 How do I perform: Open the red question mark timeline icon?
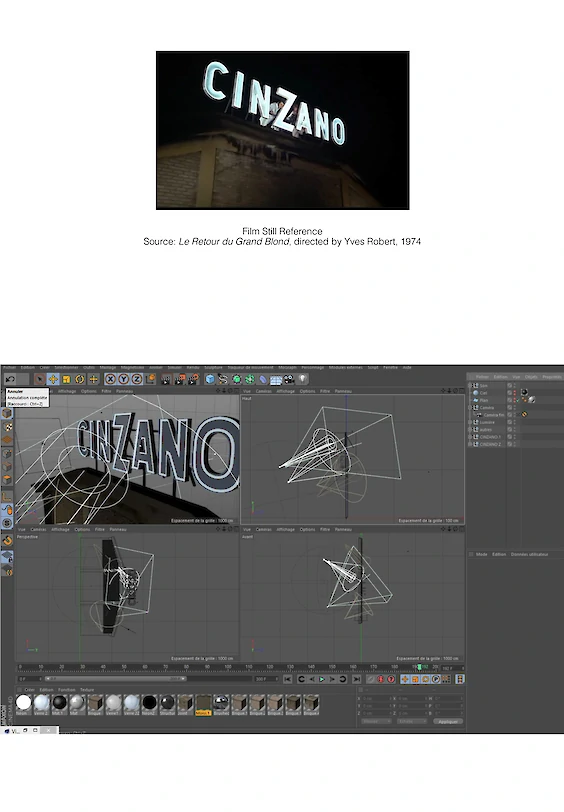[391, 679]
